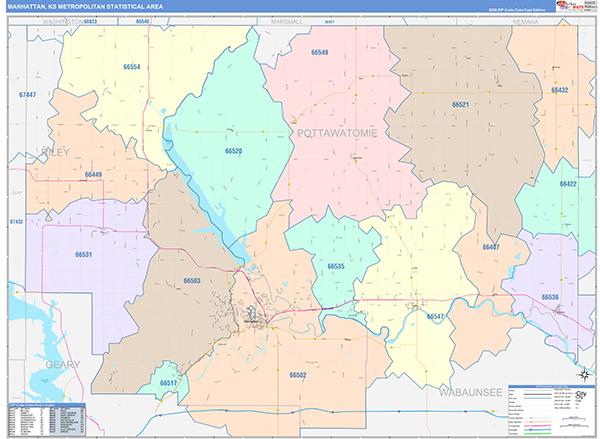This screenshot has width=600, height=439.
Task: Select ZIP code label 66520
Action: [233, 151]
